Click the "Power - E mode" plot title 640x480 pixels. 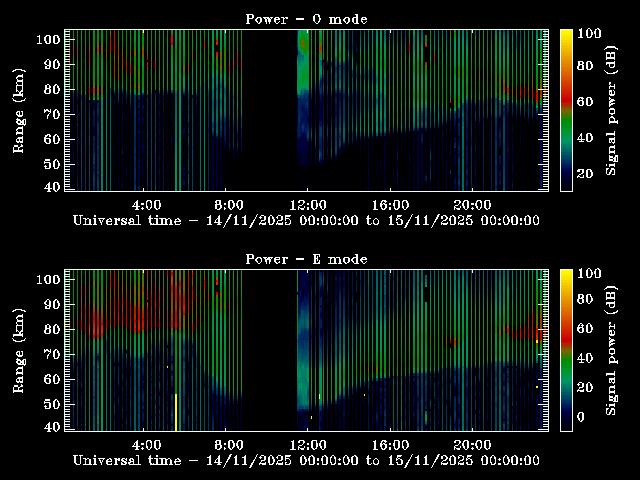coord(306,259)
